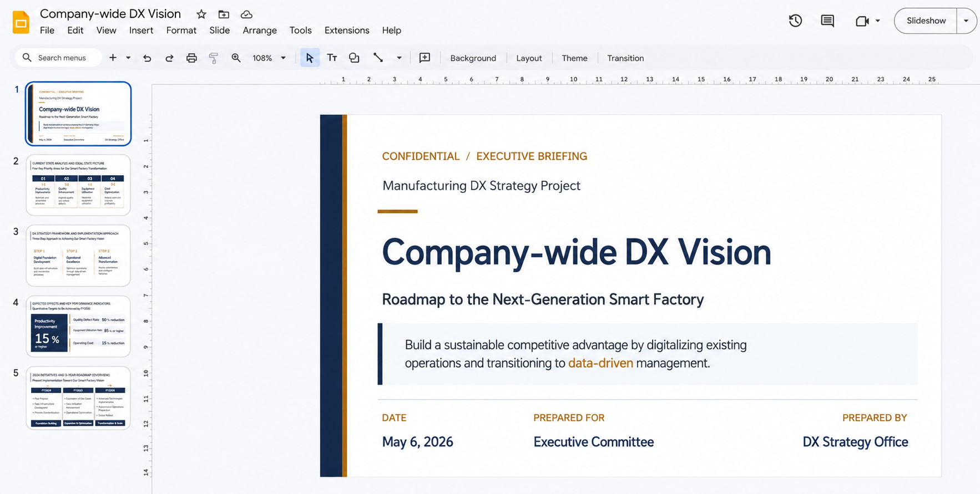Open the File menu
The width and height of the screenshot is (980, 494).
pyautogui.click(x=47, y=30)
